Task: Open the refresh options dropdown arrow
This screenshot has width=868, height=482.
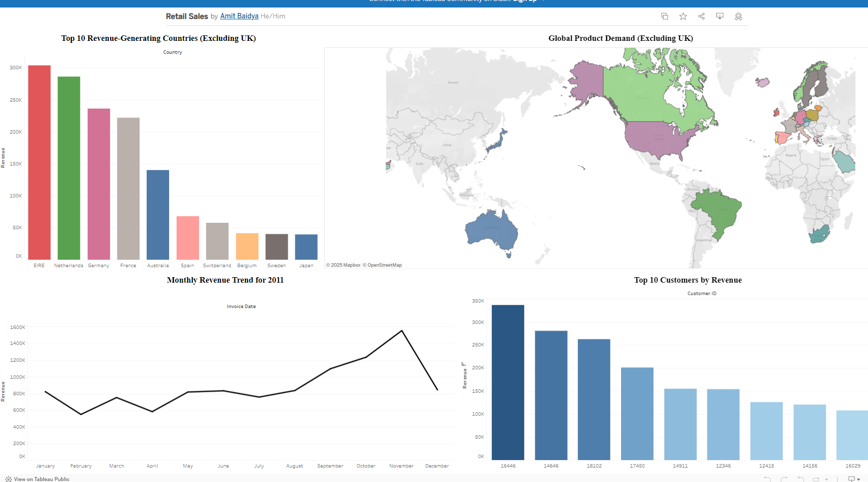Action: click(827, 480)
